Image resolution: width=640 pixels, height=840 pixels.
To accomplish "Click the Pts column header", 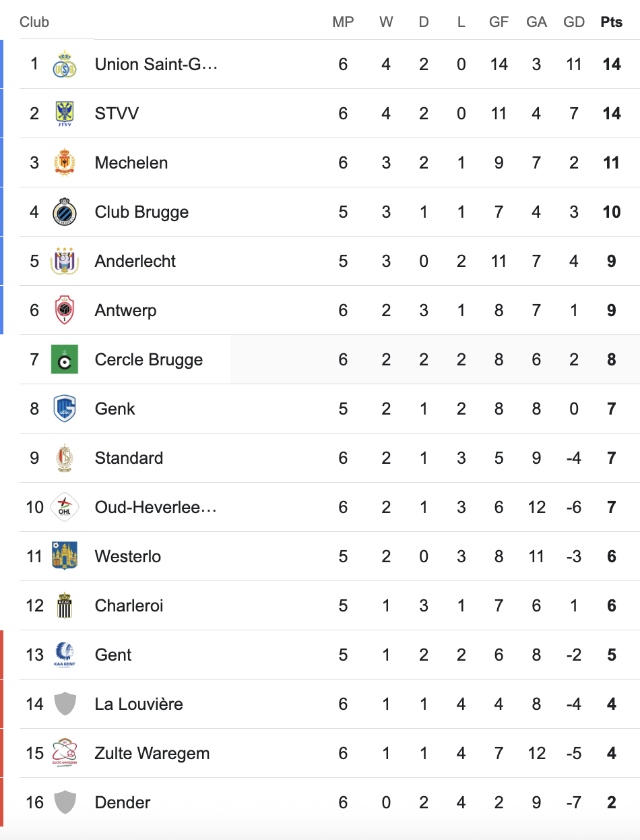I will [612, 22].
